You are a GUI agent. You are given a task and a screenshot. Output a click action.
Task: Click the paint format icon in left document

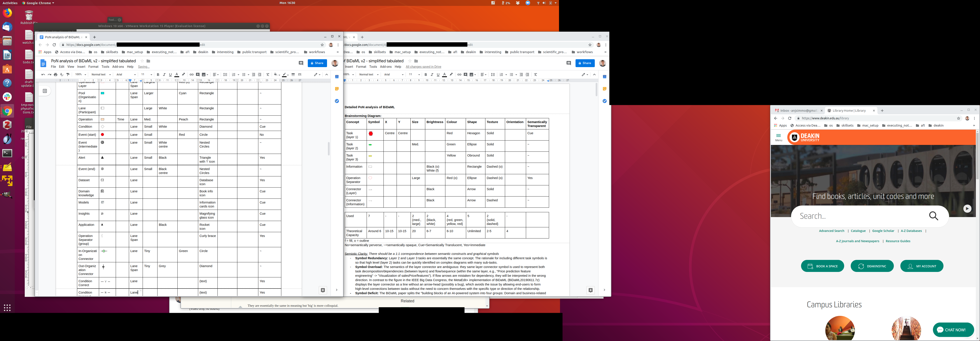click(x=68, y=75)
